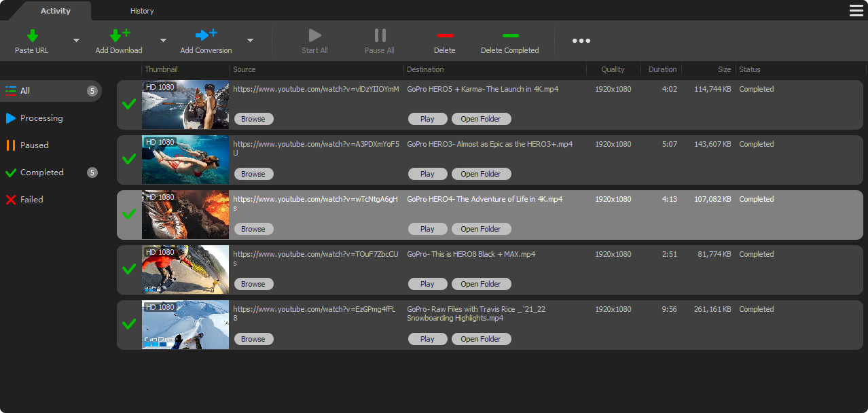868x413 pixels.
Task: Click Browse for the HERO8 Black source
Action: point(253,284)
